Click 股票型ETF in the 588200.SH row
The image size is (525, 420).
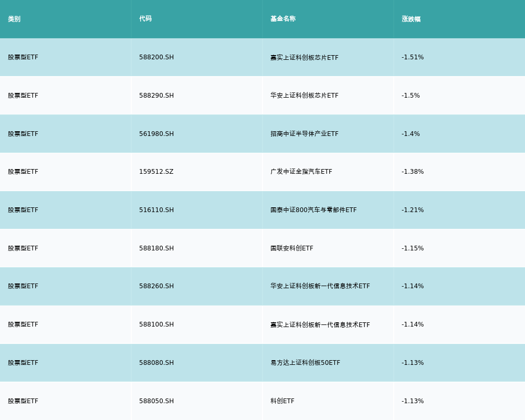(x=23, y=57)
